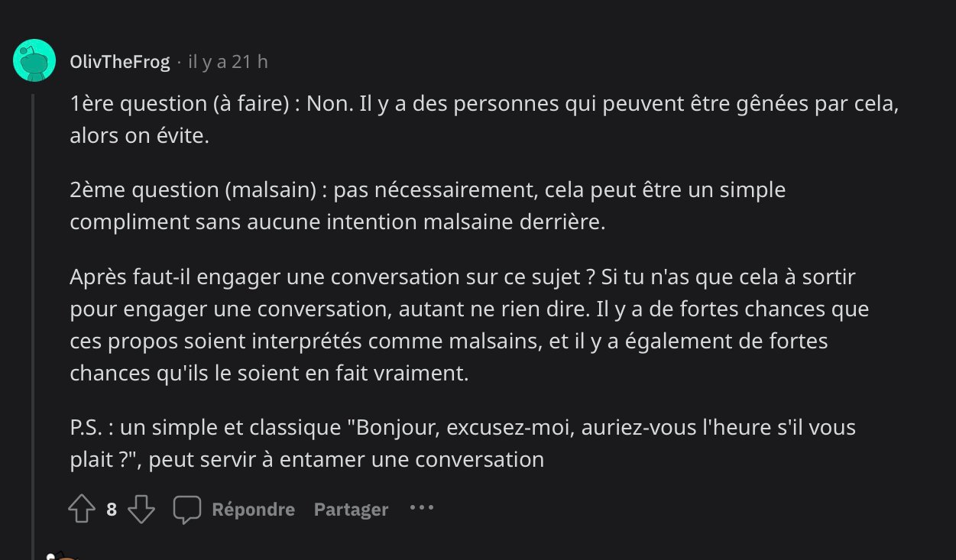The height and width of the screenshot is (560, 956).
Task: Click the '2ème question (malsain)' text
Action: pyautogui.click(x=193, y=189)
